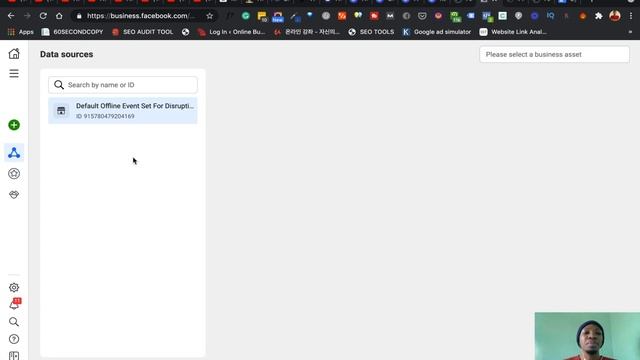Open the SEO AUDIT TOOL bookmark
Screen dimensions: 640x360
point(142,32)
